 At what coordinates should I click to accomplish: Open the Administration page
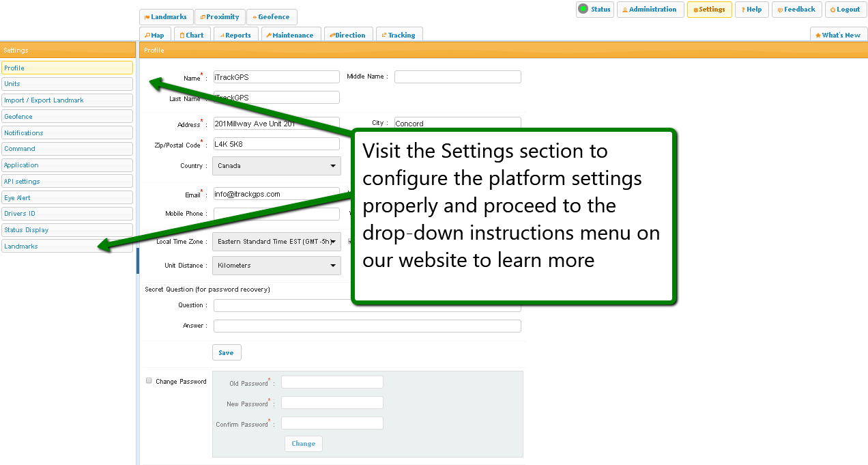tap(650, 10)
